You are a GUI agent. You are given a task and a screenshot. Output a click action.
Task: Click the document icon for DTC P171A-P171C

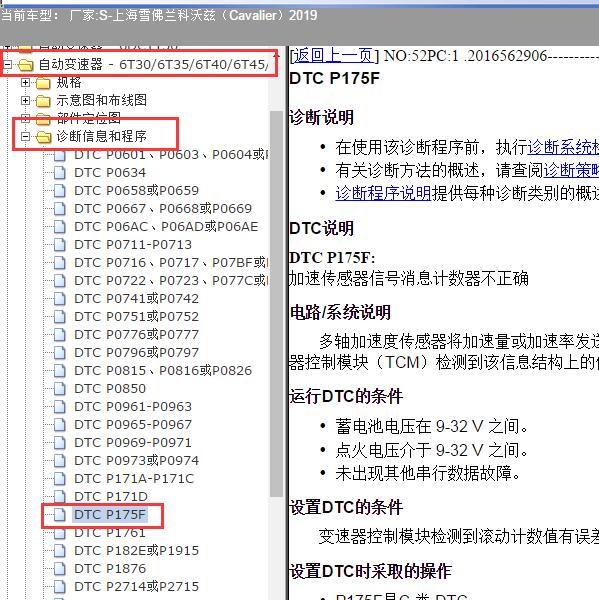tap(60, 479)
